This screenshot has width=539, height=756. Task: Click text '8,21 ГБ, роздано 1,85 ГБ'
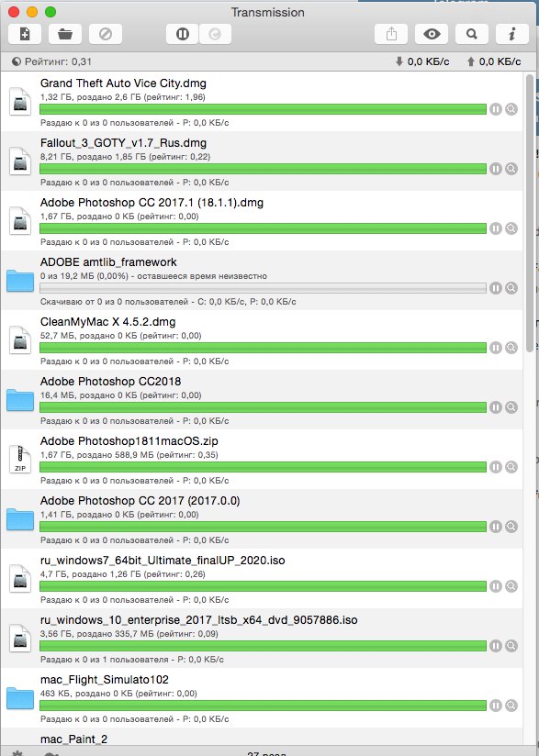pyautogui.click(x=93, y=157)
